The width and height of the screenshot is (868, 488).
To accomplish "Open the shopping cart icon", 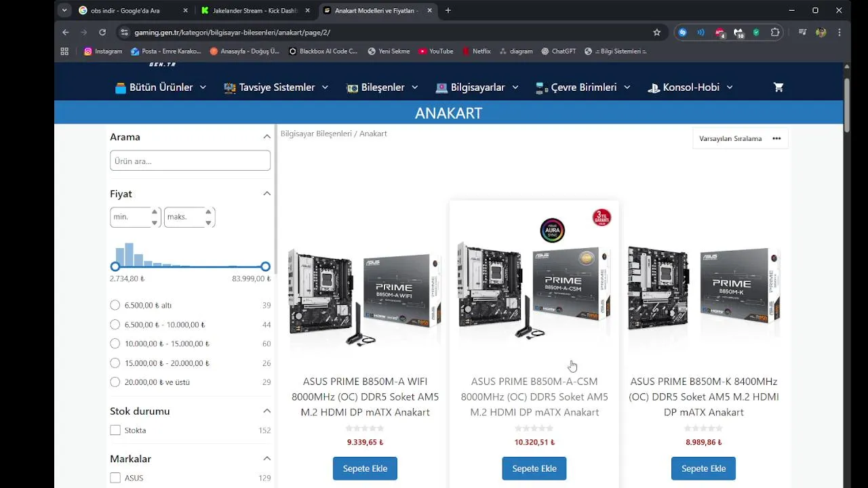I will (x=778, y=87).
